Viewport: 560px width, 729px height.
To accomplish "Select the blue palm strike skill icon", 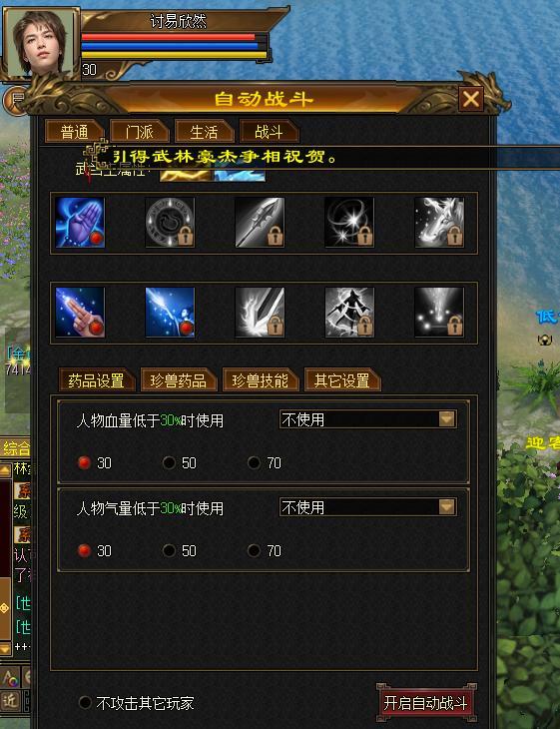I will tap(80, 223).
